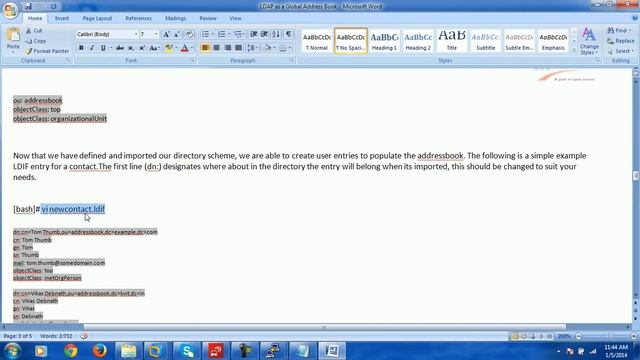Copy the selected text
Image resolution: width=640 pixels, height=360 pixels.
(x=36, y=41)
